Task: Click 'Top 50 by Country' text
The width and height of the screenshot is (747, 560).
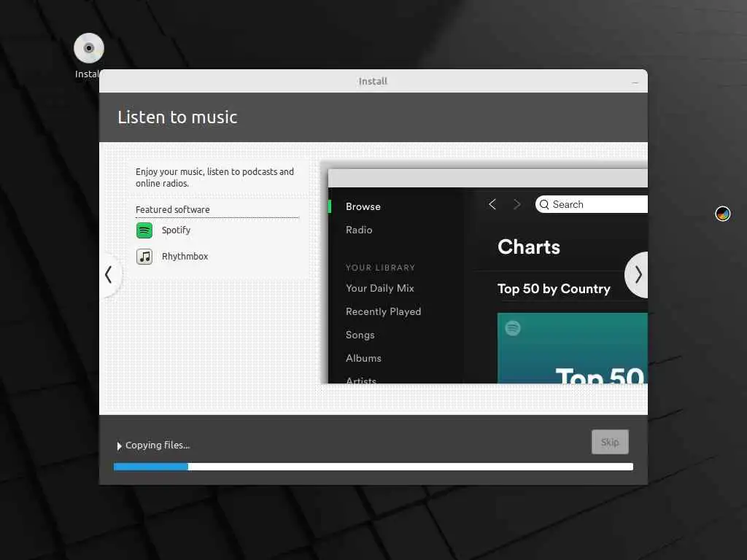Action: coord(554,289)
